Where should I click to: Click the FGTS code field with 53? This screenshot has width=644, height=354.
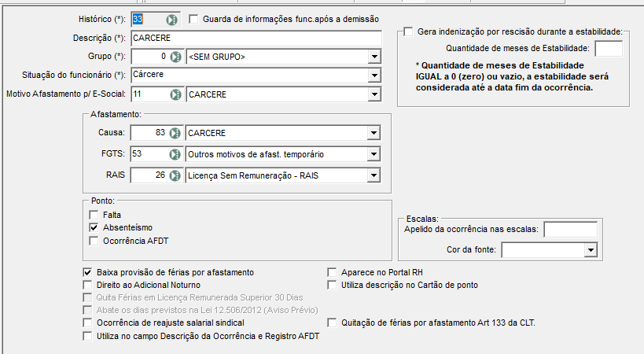tap(150, 154)
